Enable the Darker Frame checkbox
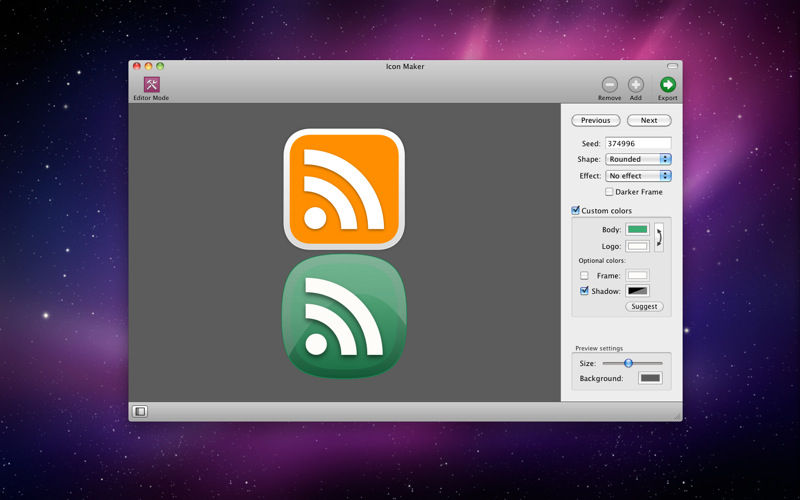 pyautogui.click(x=609, y=192)
